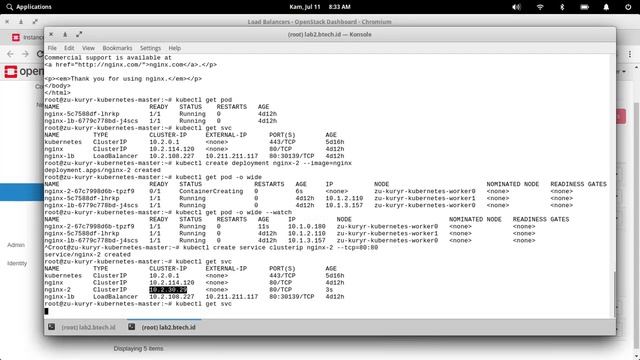Maximize the Konsole window
Screen dimensions: 640x360
coord(79,35)
